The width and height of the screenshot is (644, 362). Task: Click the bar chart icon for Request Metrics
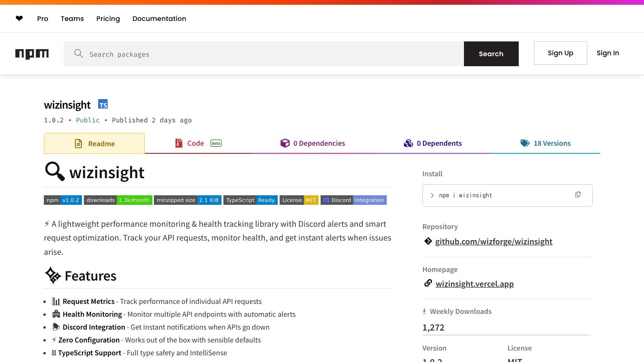tap(56, 301)
